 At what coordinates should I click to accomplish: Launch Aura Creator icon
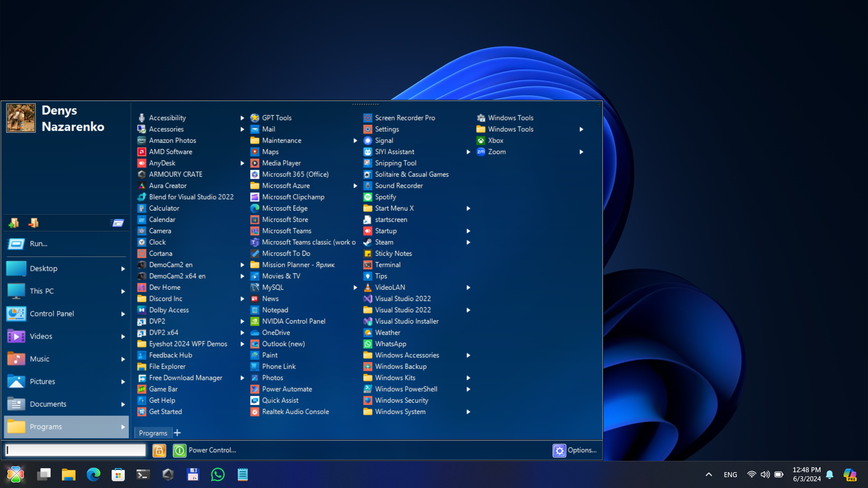point(142,186)
